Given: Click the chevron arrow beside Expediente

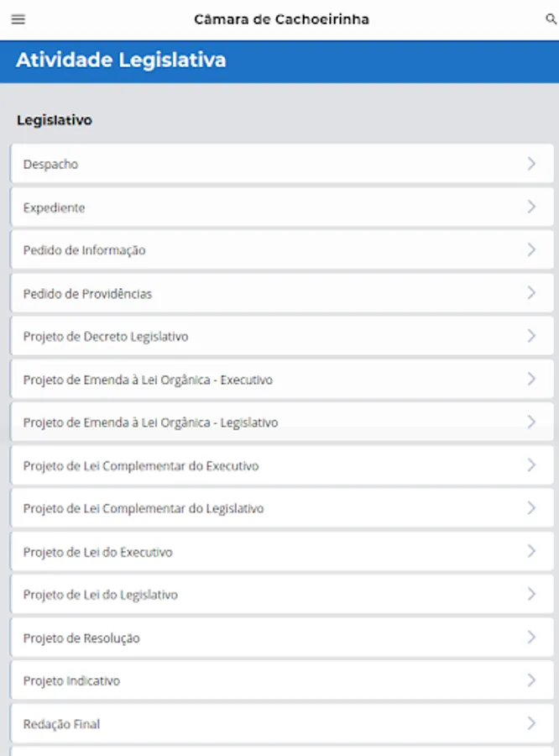Looking at the screenshot, I should [x=531, y=207].
